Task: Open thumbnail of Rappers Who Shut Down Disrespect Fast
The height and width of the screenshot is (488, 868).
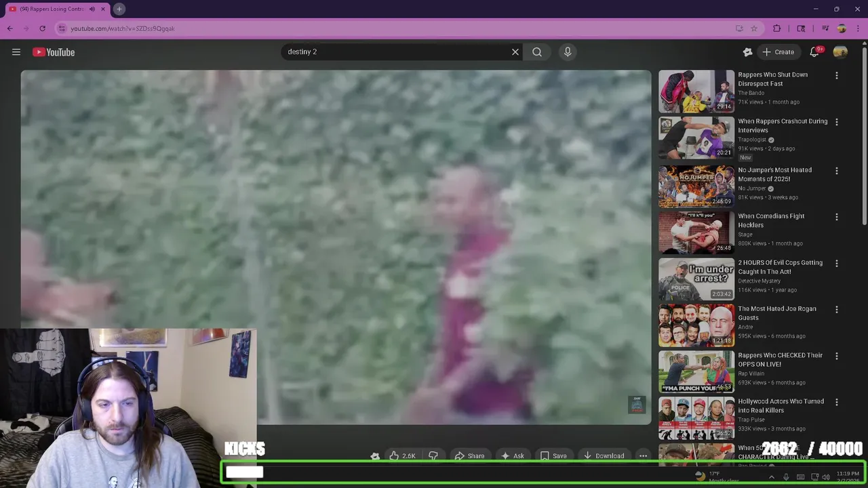Action: click(x=696, y=91)
